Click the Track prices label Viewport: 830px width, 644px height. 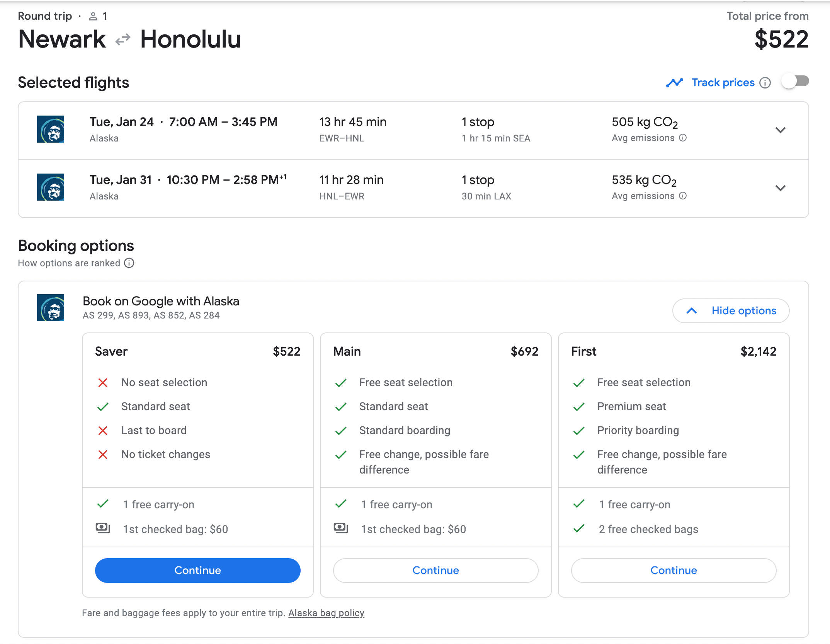click(723, 83)
